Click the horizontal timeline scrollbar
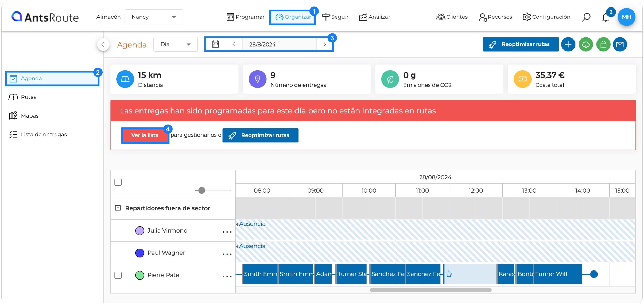The width and height of the screenshot is (644, 306). click(430, 290)
